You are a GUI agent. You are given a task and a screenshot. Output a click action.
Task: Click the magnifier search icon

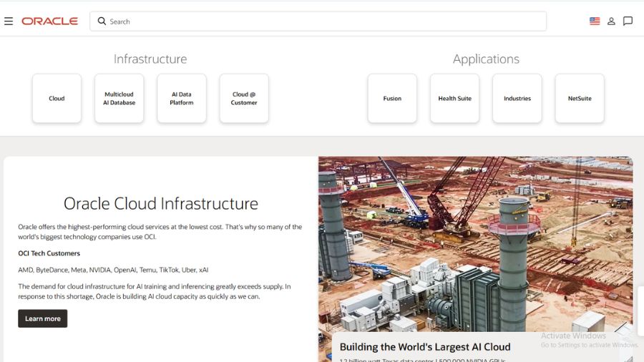click(102, 21)
